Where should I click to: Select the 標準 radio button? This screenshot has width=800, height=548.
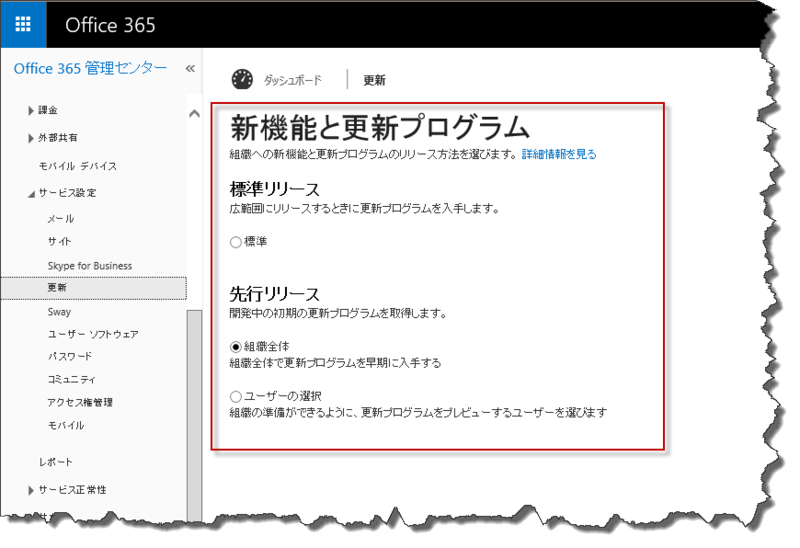click(236, 242)
